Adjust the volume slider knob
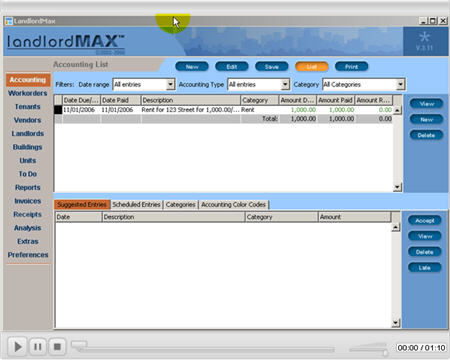 (385, 352)
